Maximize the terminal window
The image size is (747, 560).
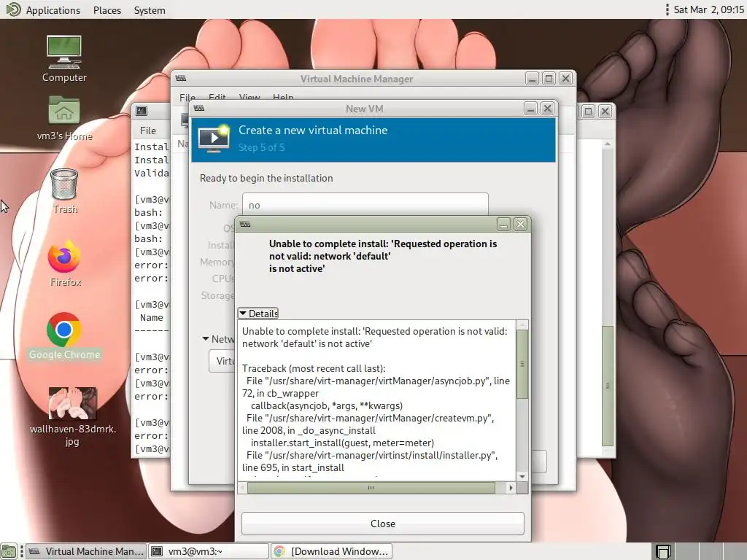point(589,111)
